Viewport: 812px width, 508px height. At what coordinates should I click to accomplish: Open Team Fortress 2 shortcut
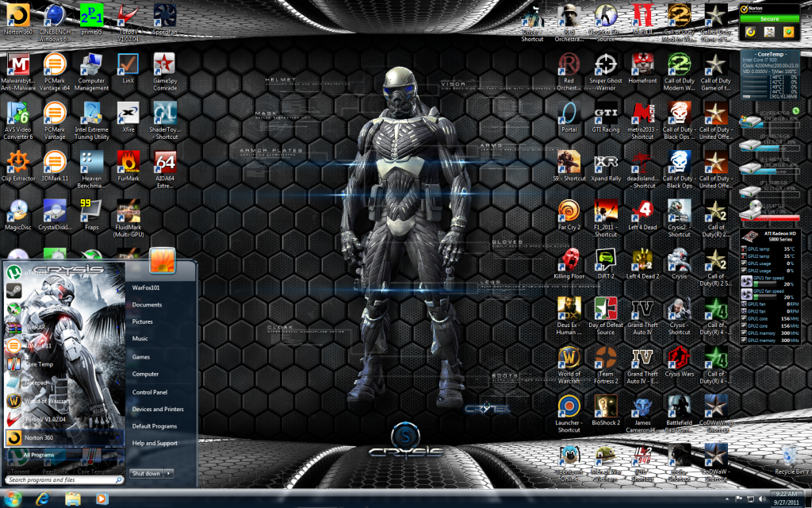[x=605, y=365]
